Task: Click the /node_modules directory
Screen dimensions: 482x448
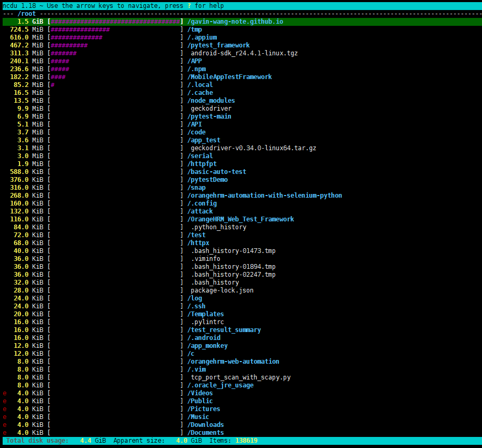Action: (211, 101)
